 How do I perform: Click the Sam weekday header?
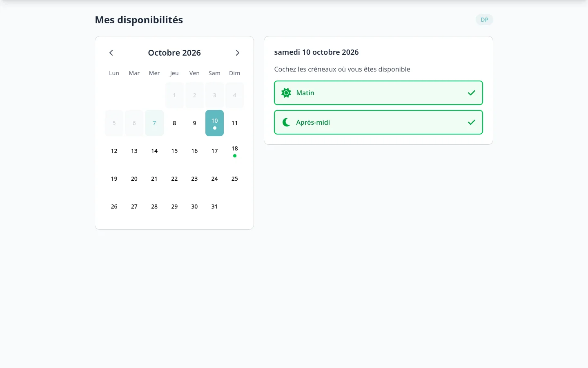pos(214,73)
